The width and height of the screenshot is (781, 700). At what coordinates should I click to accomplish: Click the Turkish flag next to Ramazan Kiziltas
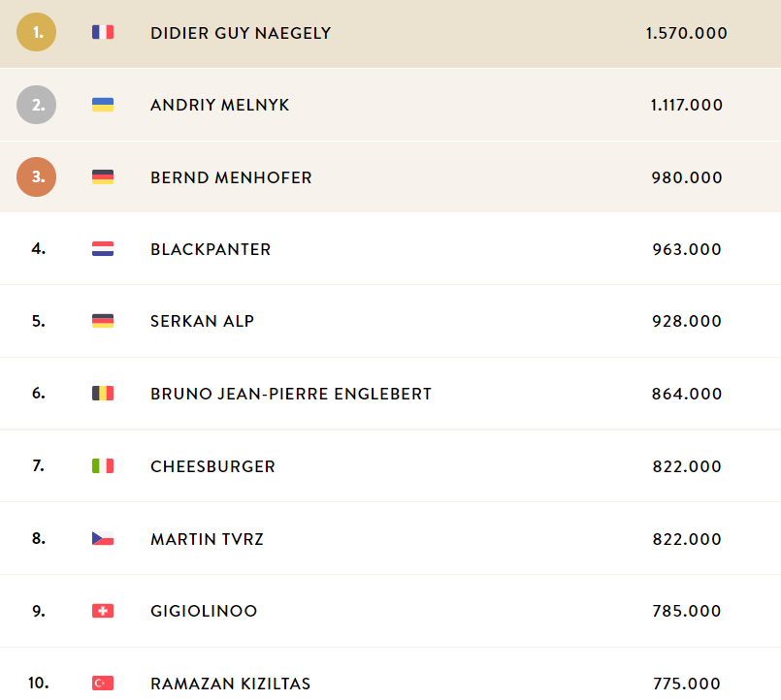tap(103, 684)
